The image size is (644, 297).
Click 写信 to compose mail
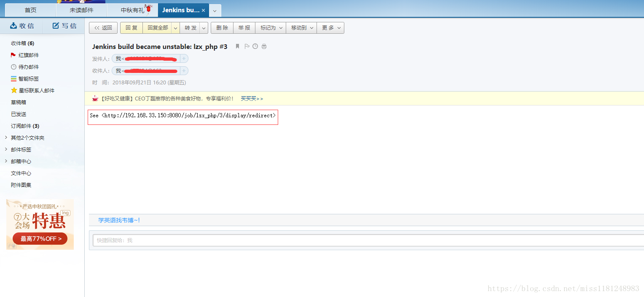pos(64,26)
